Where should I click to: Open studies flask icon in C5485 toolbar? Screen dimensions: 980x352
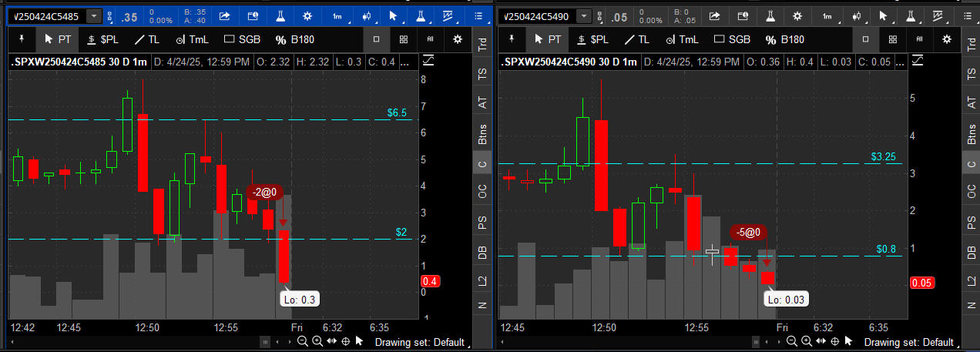pyautogui.click(x=280, y=15)
